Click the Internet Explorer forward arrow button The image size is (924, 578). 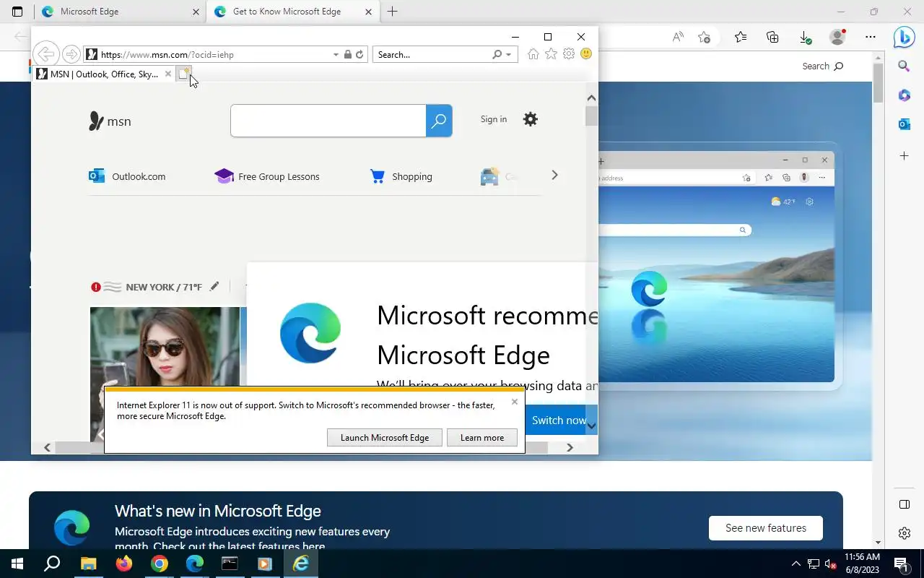coord(71,54)
